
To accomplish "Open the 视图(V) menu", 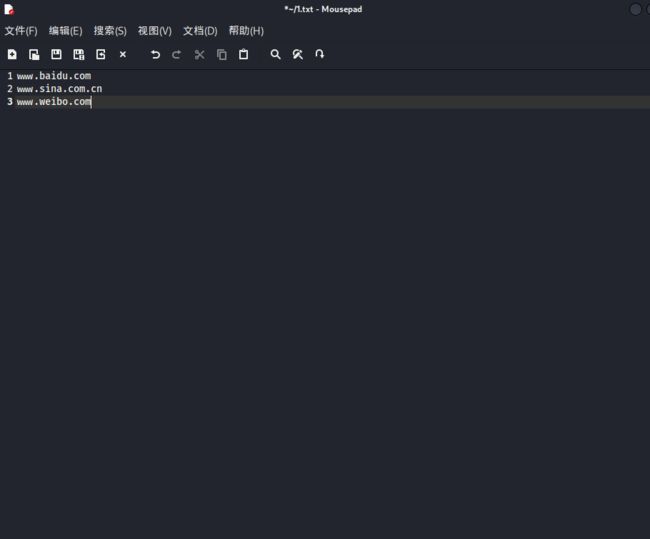I will (x=155, y=31).
